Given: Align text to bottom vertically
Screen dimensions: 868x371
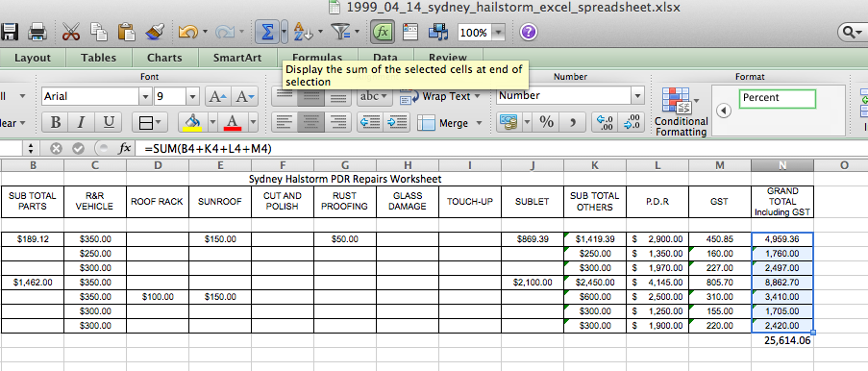Looking at the screenshot, I should point(337,96).
